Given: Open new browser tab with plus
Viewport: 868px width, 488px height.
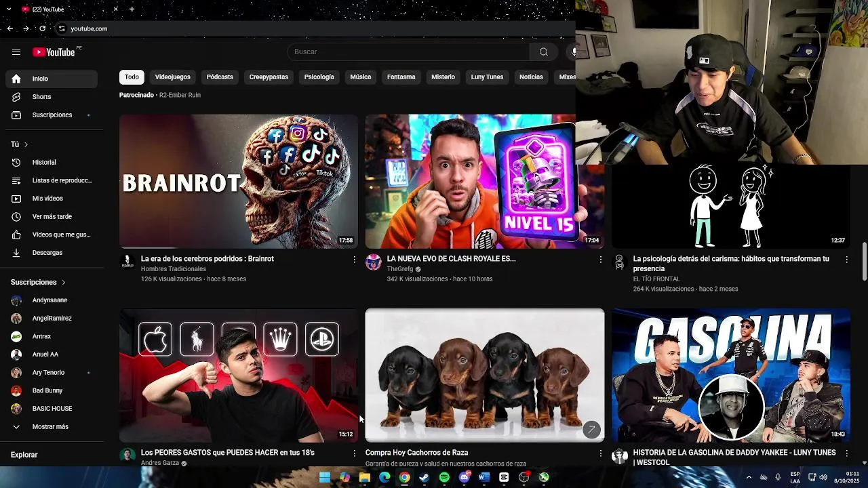Looking at the screenshot, I should click(132, 9).
